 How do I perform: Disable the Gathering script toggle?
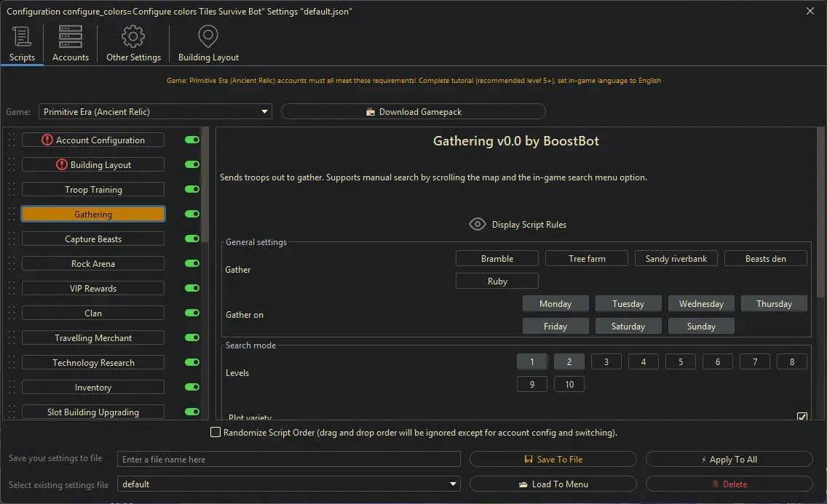pos(192,215)
